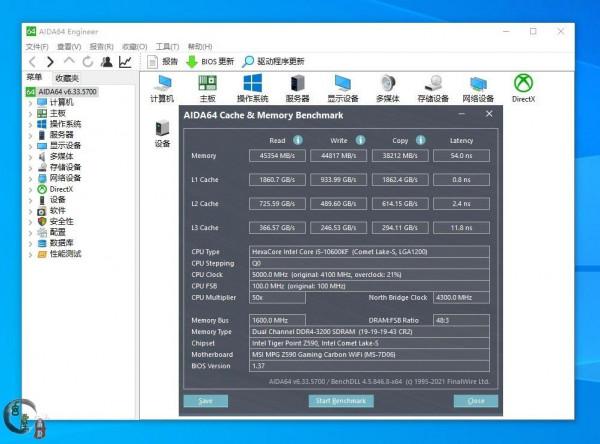This screenshot has width=600, height=444.
Task: Click the refresh toolbar button
Action: (x=88, y=61)
